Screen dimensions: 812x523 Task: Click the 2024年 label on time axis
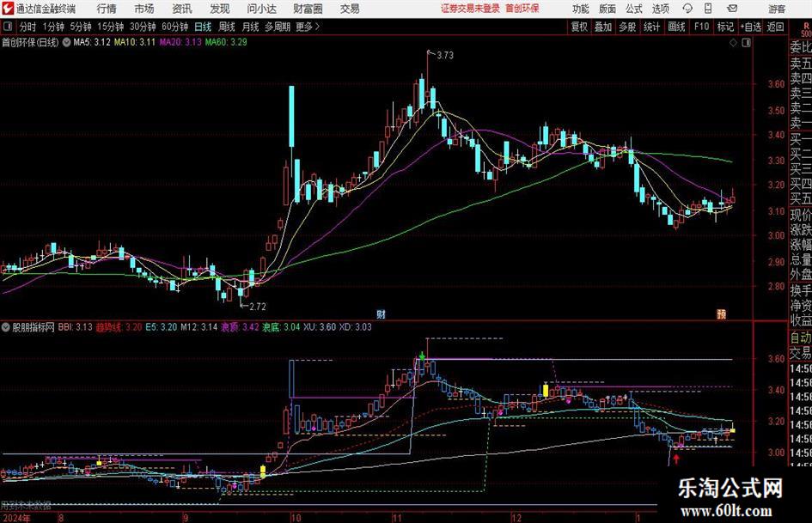click(16, 518)
